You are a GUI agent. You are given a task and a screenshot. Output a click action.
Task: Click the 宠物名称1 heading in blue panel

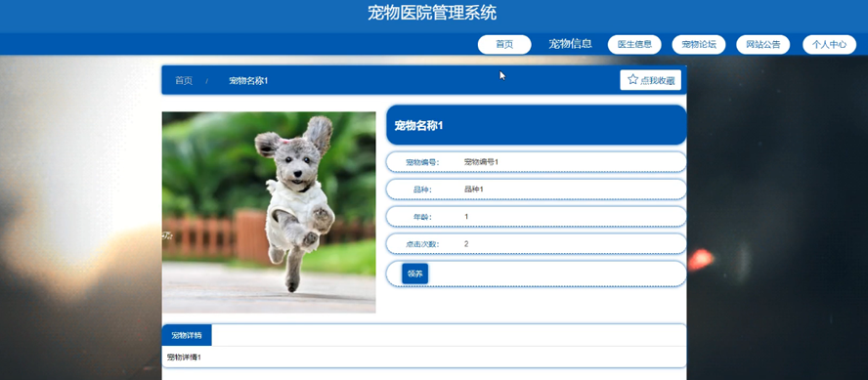[418, 126]
